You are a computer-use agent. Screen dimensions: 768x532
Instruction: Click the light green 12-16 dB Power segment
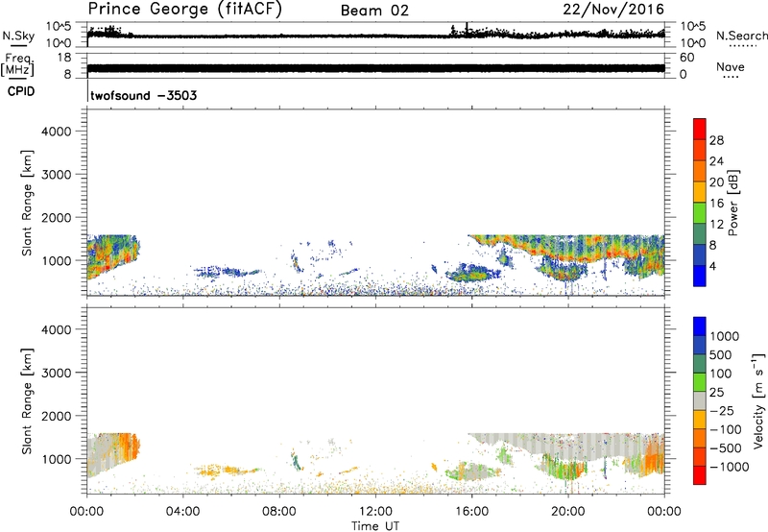point(700,213)
